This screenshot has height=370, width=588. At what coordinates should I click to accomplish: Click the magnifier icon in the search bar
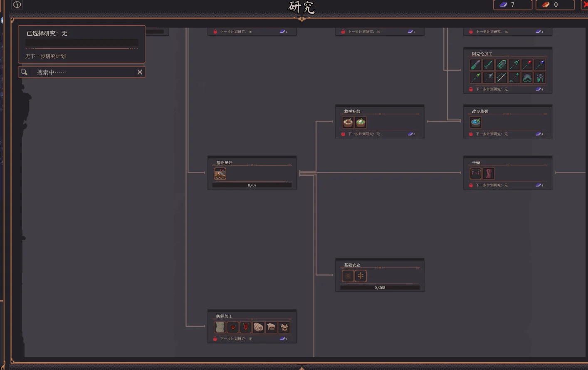(x=24, y=72)
